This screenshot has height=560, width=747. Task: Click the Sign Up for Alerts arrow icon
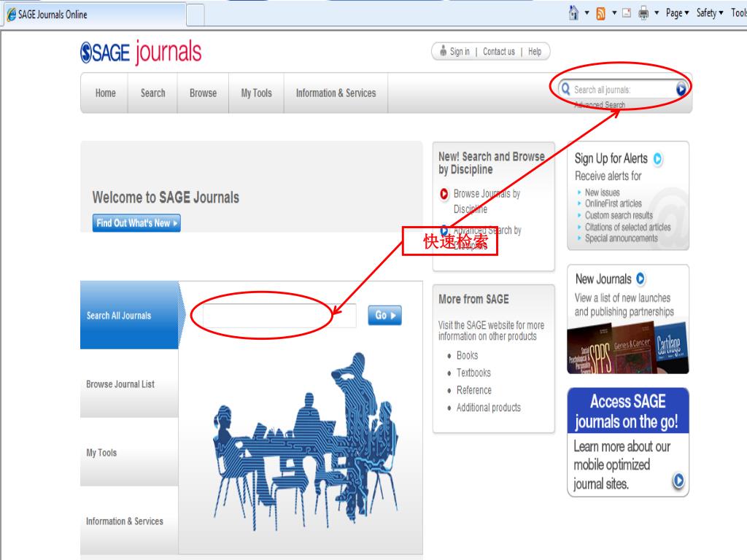[x=658, y=158]
